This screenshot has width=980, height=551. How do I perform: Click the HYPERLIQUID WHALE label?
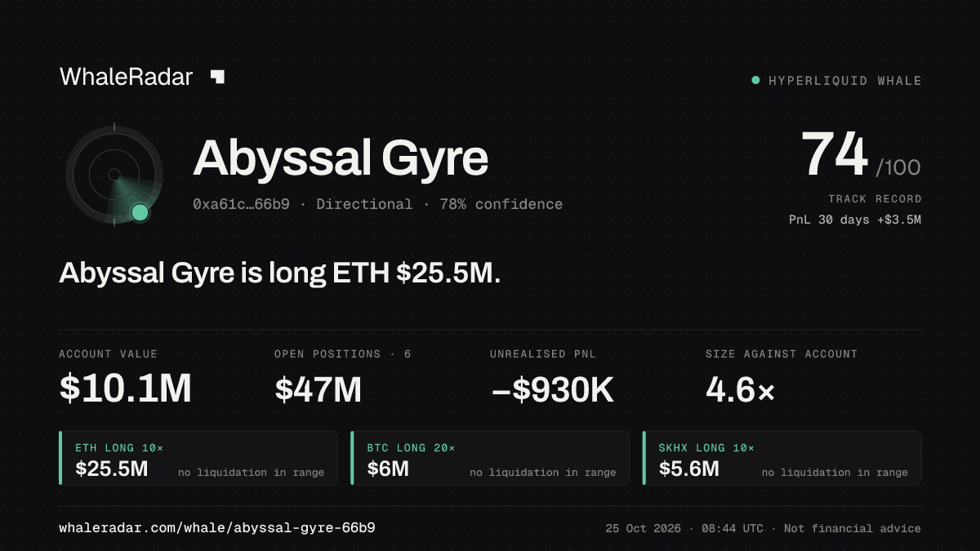pyautogui.click(x=845, y=81)
